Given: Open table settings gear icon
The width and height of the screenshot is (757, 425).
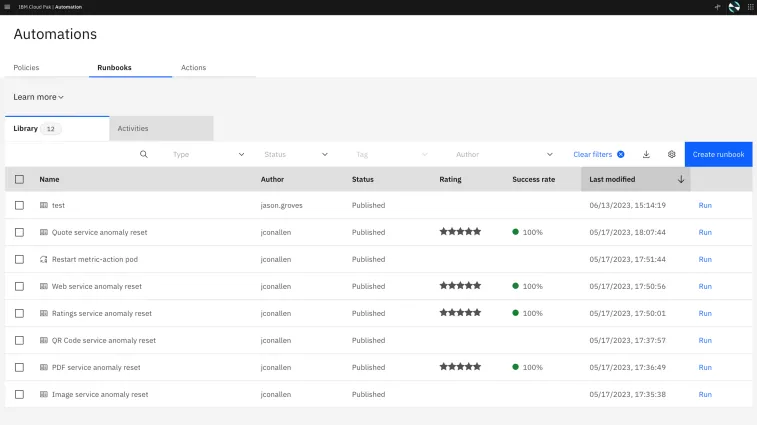Looking at the screenshot, I should pos(672,155).
